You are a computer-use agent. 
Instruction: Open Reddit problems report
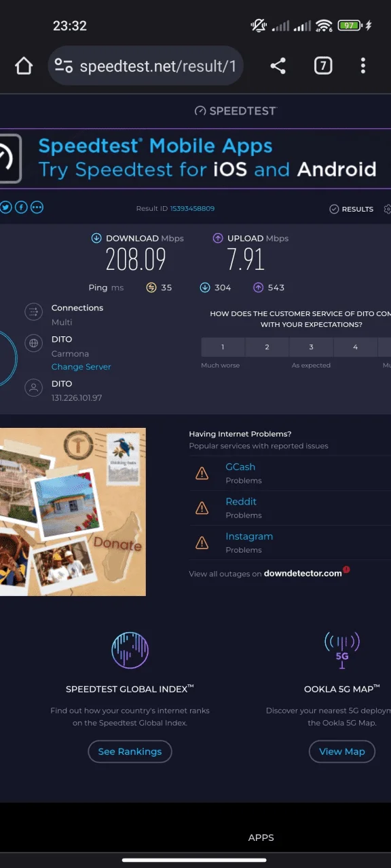[241, 502]
